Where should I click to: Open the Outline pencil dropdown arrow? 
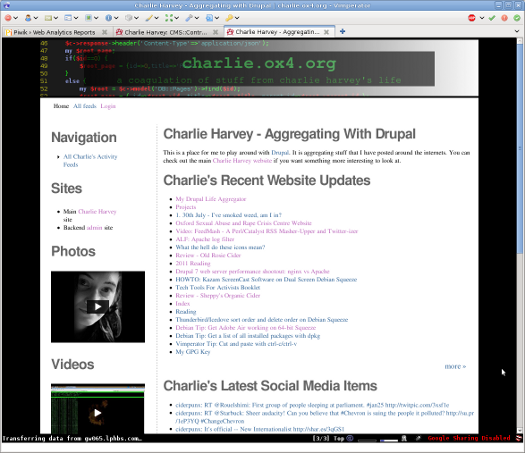tap(156, 18)
